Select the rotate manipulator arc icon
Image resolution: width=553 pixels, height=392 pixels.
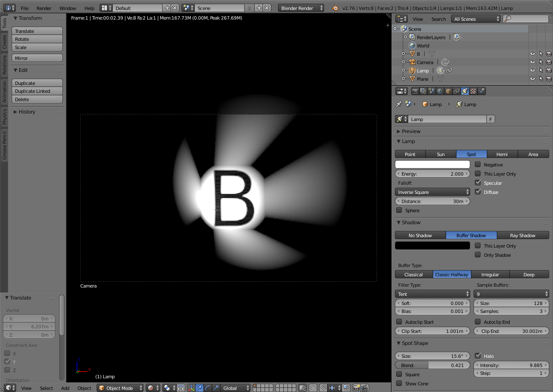pyautogui.click(x=208, y=388)
